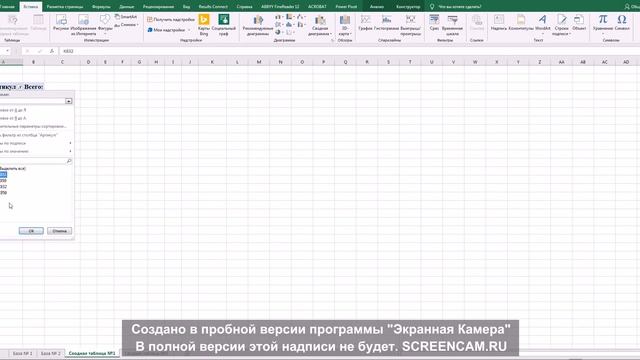Click the Всего: header cell
640x360 pixels.
[x=33, y=87]
